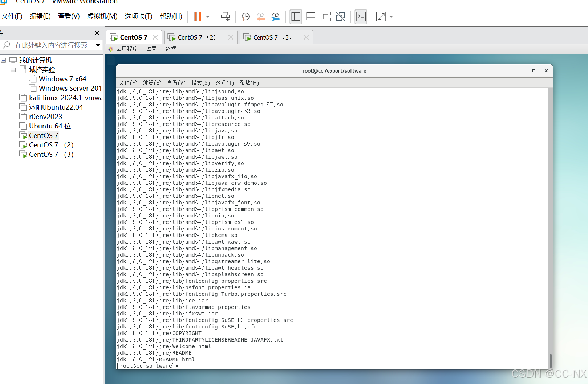The height and width of the screenshot is (384, 588).
Task: Open the 编辑(E) menu in VMware
Action: click(40, 16)
